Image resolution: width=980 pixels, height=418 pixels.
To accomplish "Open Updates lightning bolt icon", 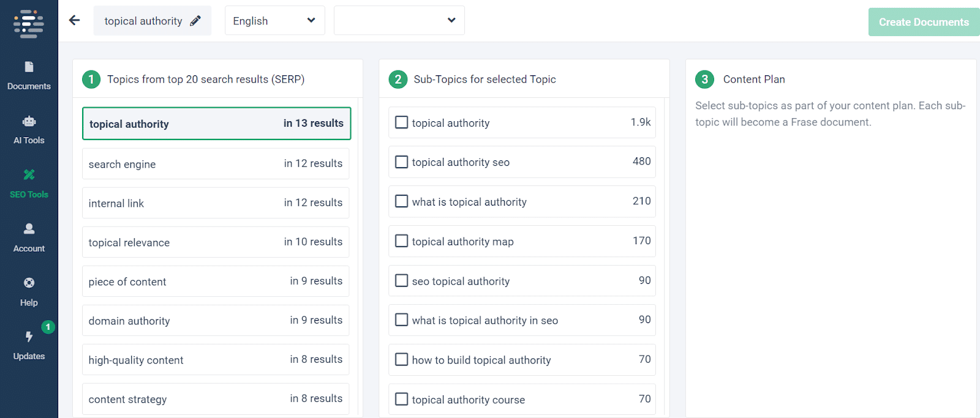I will tap(29, 337).
